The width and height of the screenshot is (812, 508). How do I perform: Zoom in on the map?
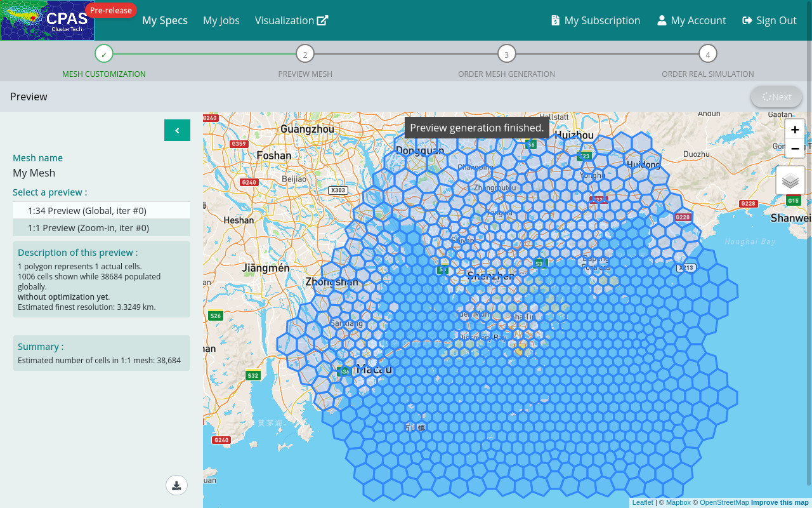pos(795,129)
